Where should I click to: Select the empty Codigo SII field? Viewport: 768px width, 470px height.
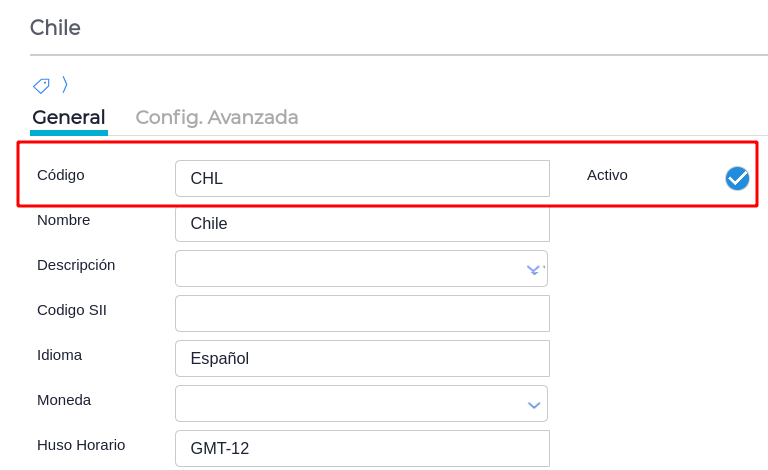(362, 313)
